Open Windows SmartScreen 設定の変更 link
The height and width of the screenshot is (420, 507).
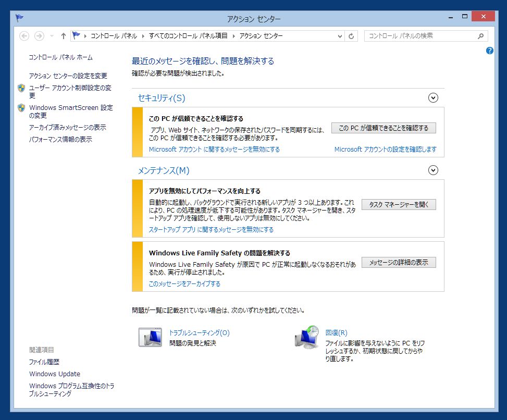click(x=71, y=111)
